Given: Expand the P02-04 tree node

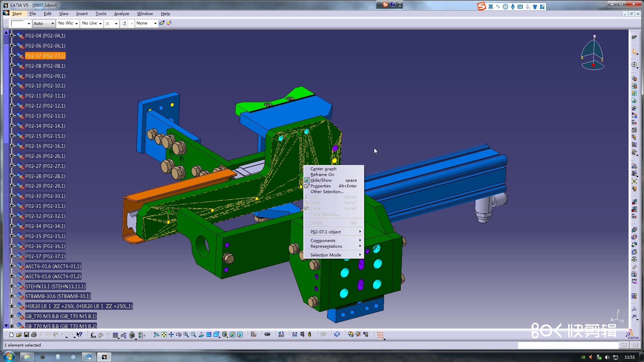Looking at the screenshot, I should pyautogui.click(x=12, y=35).
